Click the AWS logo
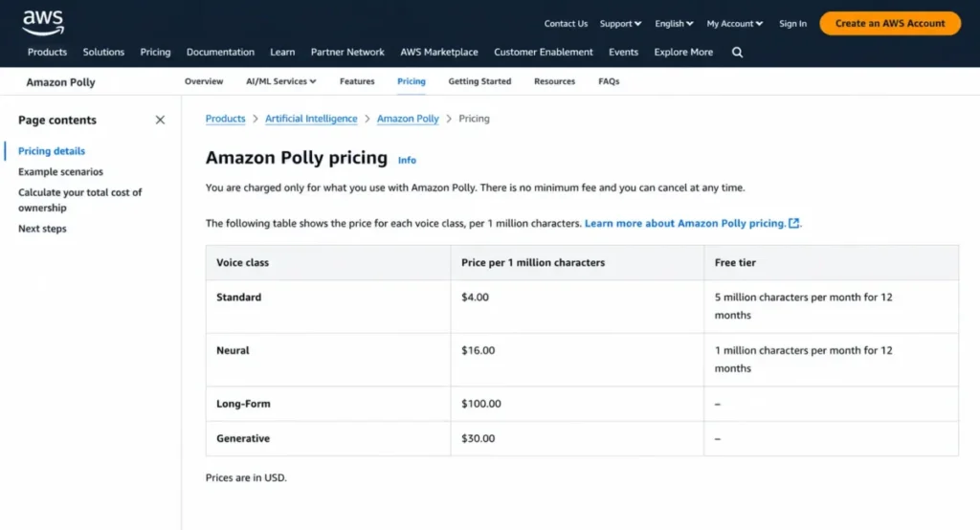This screenshot has height=530, width=980. pos(43,23)
